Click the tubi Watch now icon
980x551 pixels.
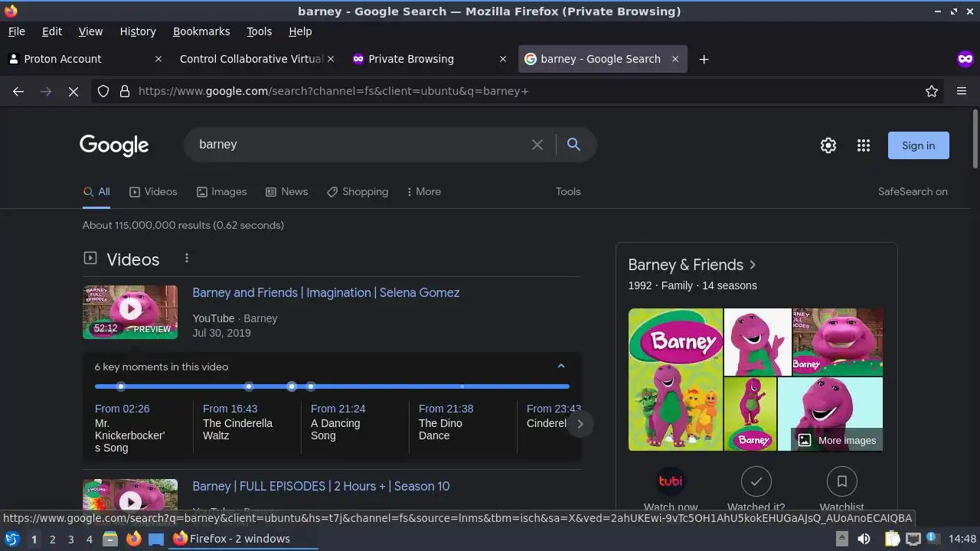671,481
